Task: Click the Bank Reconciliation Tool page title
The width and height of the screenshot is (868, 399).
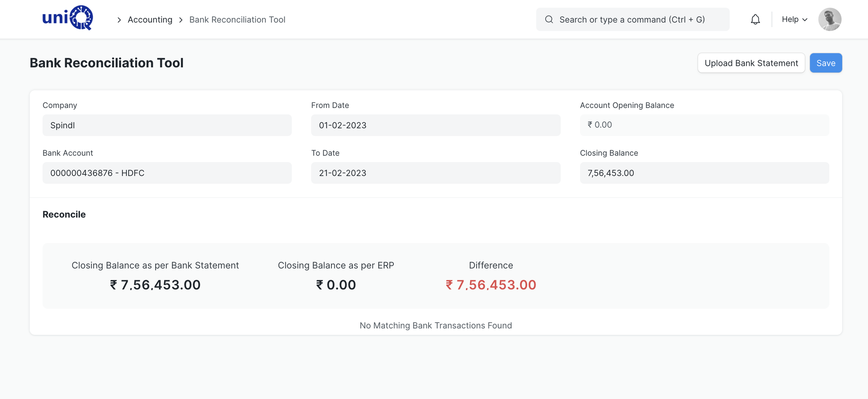Action: pos(107,63)
